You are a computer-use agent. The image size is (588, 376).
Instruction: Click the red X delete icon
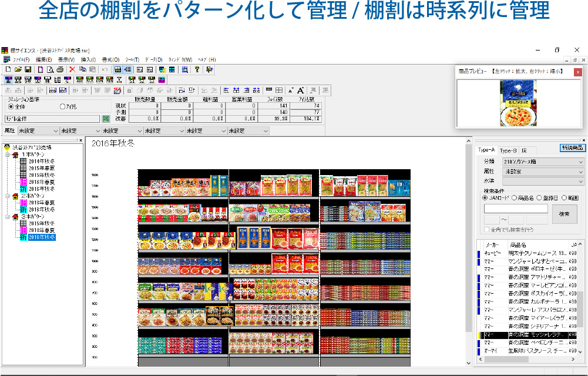click(72, 69)
